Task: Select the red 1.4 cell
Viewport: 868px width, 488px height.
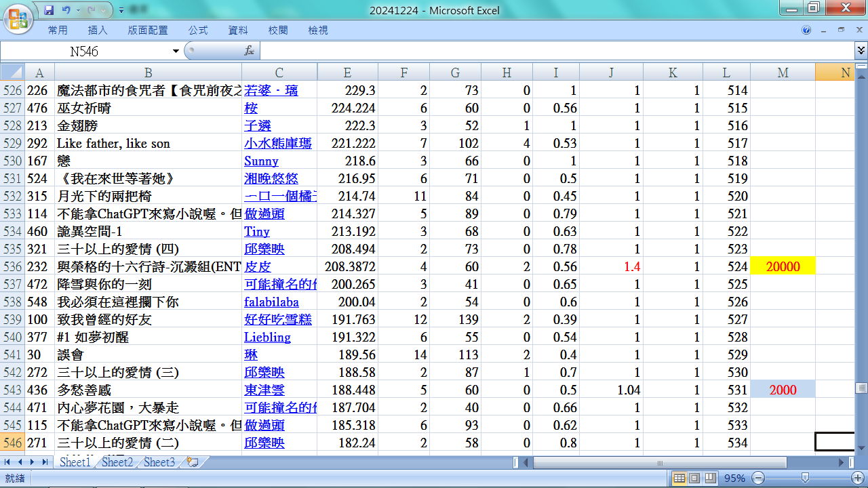Action: [611, 266]
